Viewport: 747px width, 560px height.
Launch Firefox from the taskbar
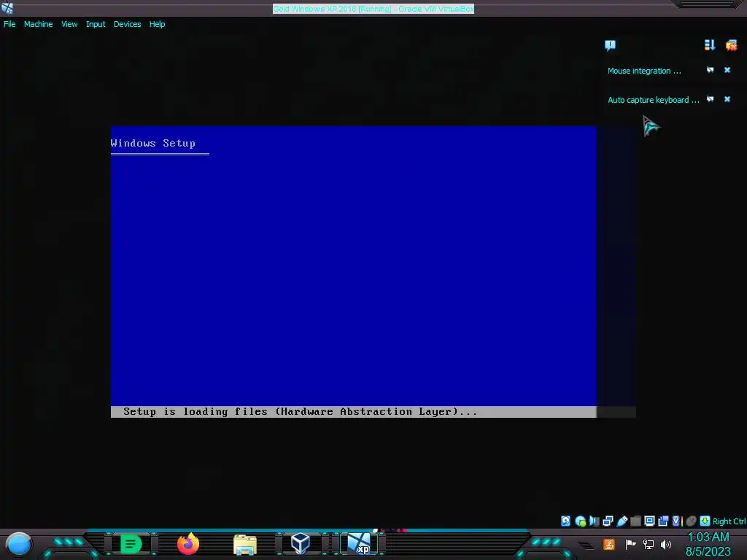(x=188, y=544)
